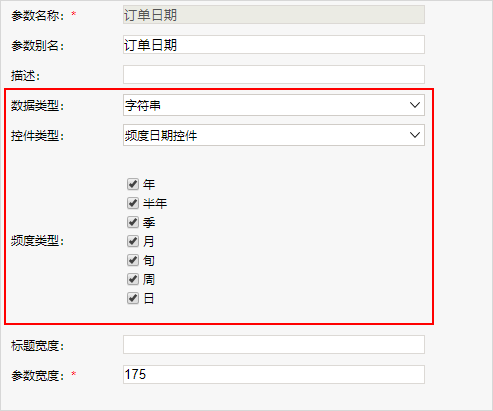Click the 半年 checkbox label text
Screen dimensions: 493x411
coord(155,203)
